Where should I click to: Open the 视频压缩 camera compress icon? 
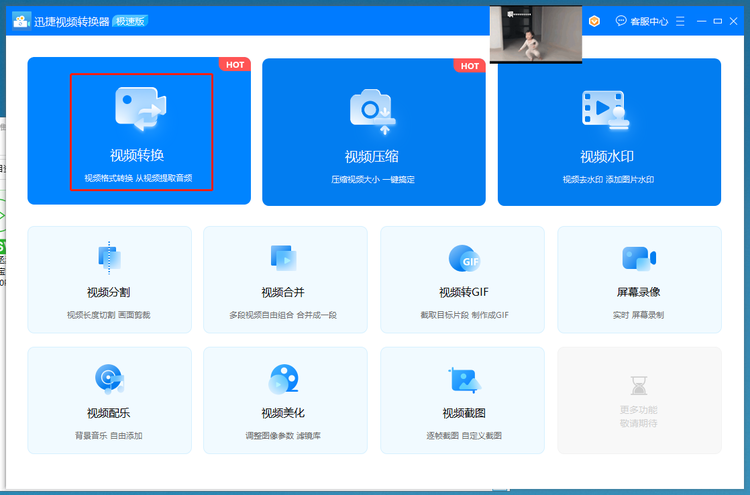(373, 111)
